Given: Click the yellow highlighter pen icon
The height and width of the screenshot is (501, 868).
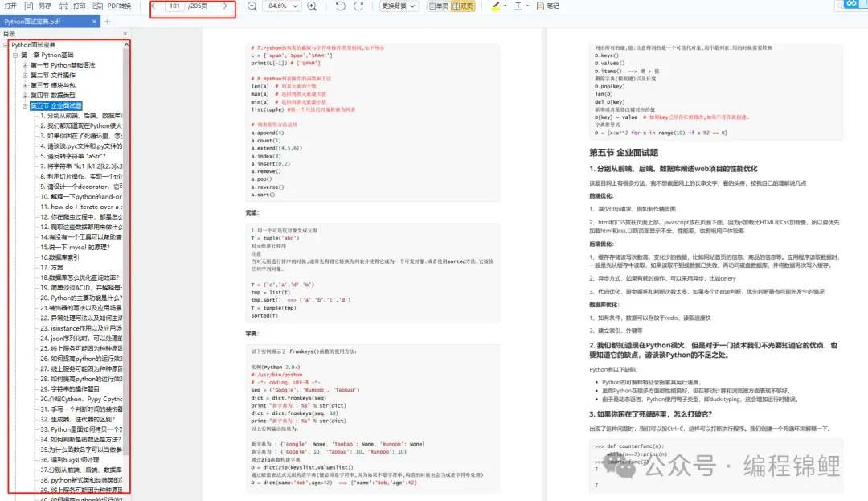Looking at the screenshot, I should click(495, 6).
